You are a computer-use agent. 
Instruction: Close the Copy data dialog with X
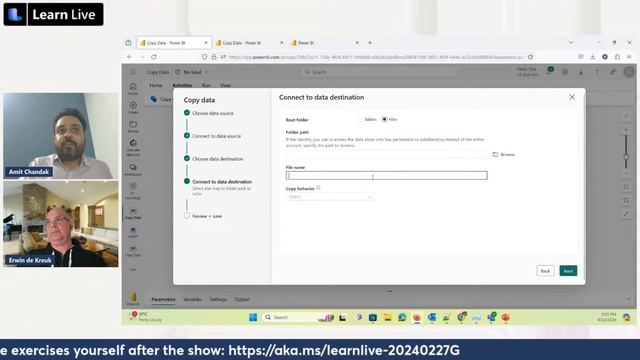[x=572, y=97]
